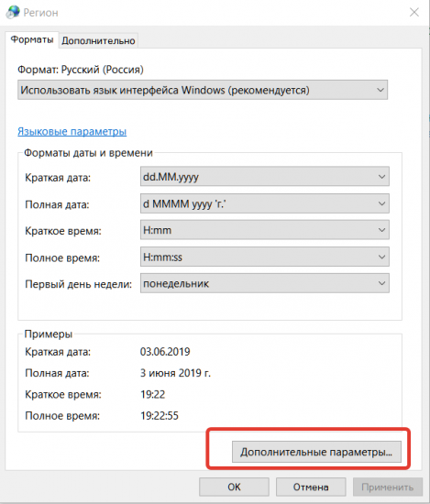Open the Полная дата format dropdown

(265, 203)
